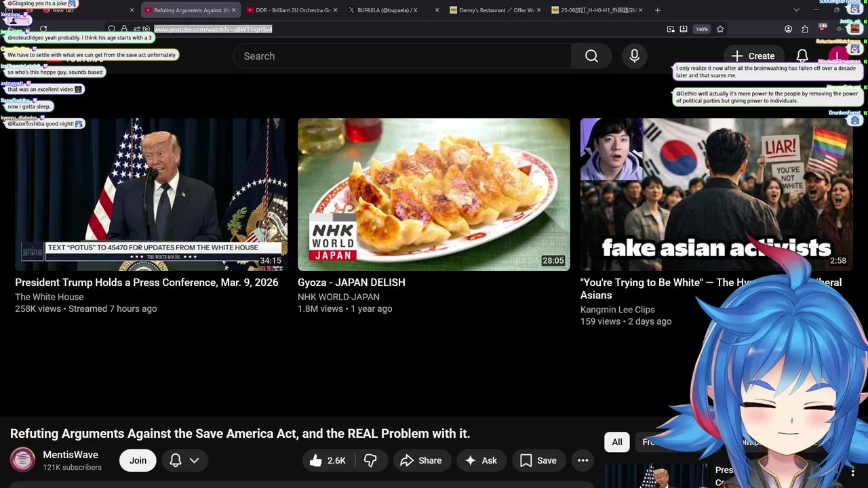Image resolution: width=868 pixels, height=488 pixels.
Task: Click the YouTube search input field
Action: pyautogui.click(x=402, y=56)
